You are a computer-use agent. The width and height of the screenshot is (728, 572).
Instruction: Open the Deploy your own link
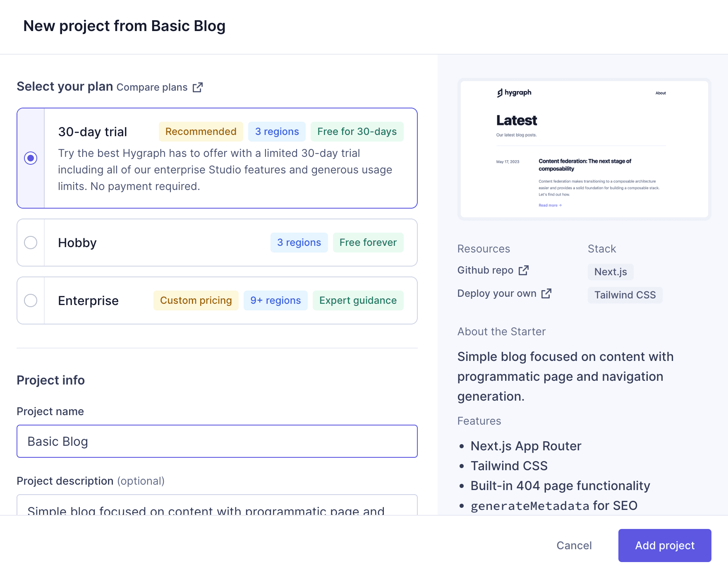click(x=497, y=293)
